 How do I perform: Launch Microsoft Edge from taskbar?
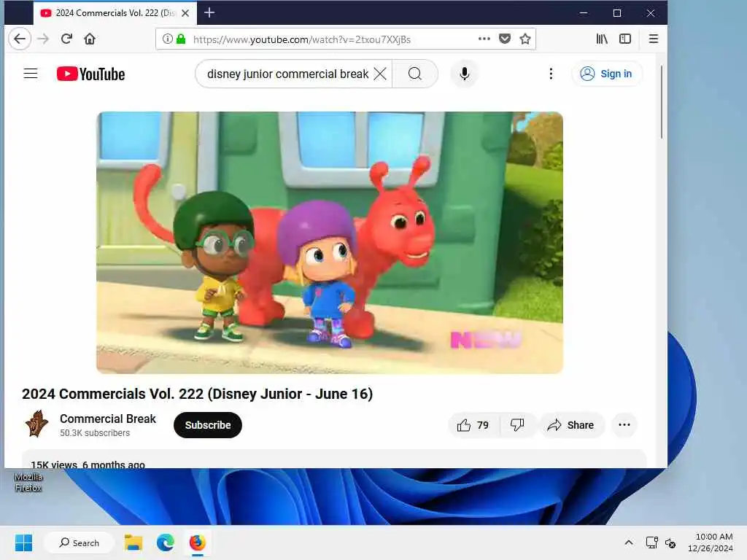pos(166,542)
